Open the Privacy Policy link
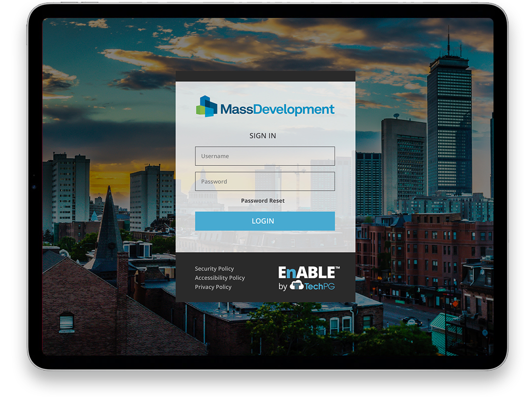 [x=212, y=287]
